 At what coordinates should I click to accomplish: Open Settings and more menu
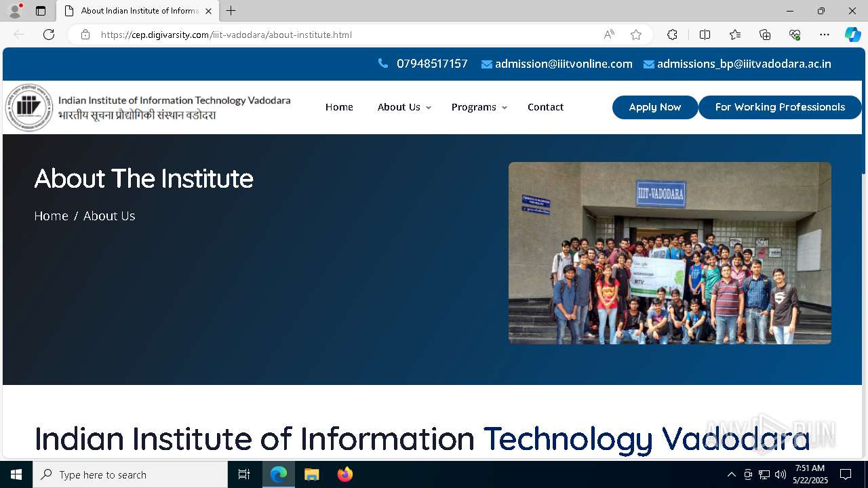pyautogui.click(x=825, y=35)
